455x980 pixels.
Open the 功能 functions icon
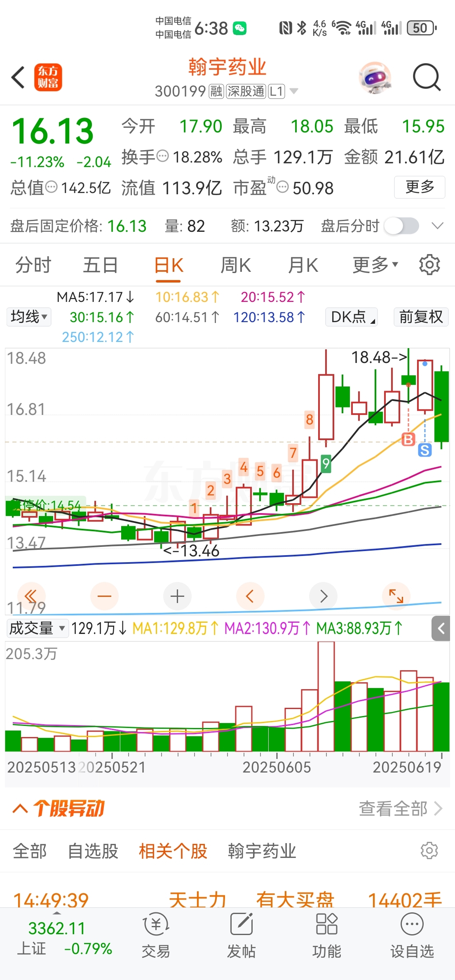(327, 935)
